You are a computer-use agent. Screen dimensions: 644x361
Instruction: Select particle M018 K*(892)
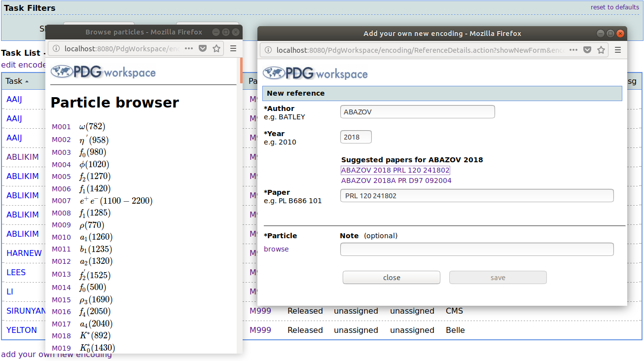click(62, 336)
